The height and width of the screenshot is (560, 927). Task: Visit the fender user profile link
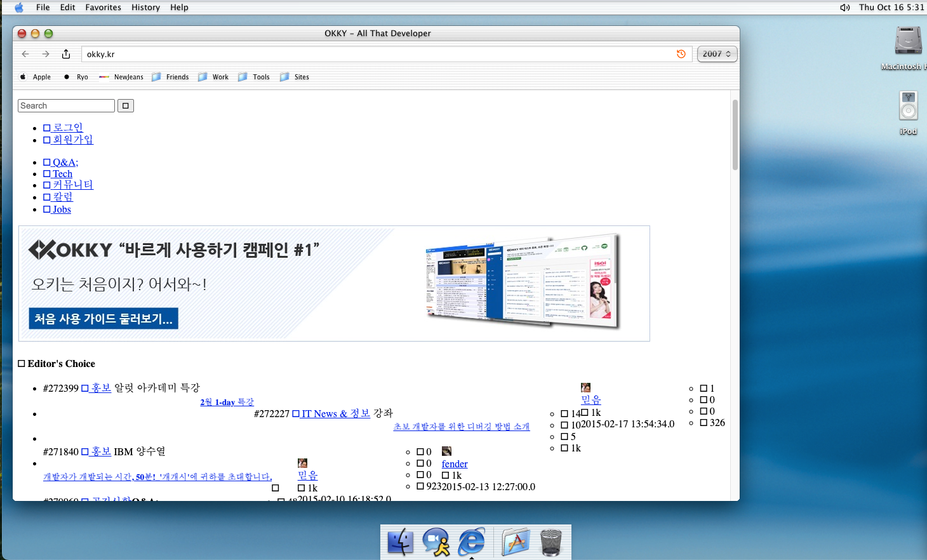[x=455, y=464]
